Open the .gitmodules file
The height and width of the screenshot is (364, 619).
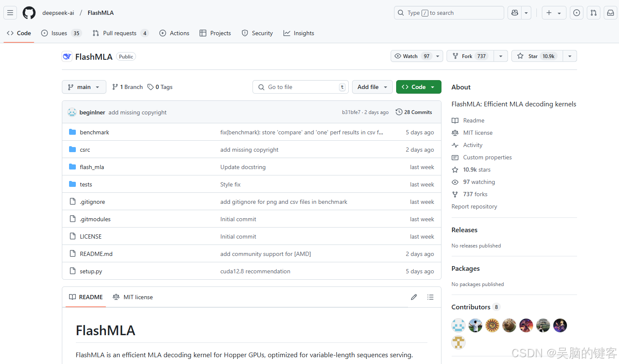tap(95, 219)
